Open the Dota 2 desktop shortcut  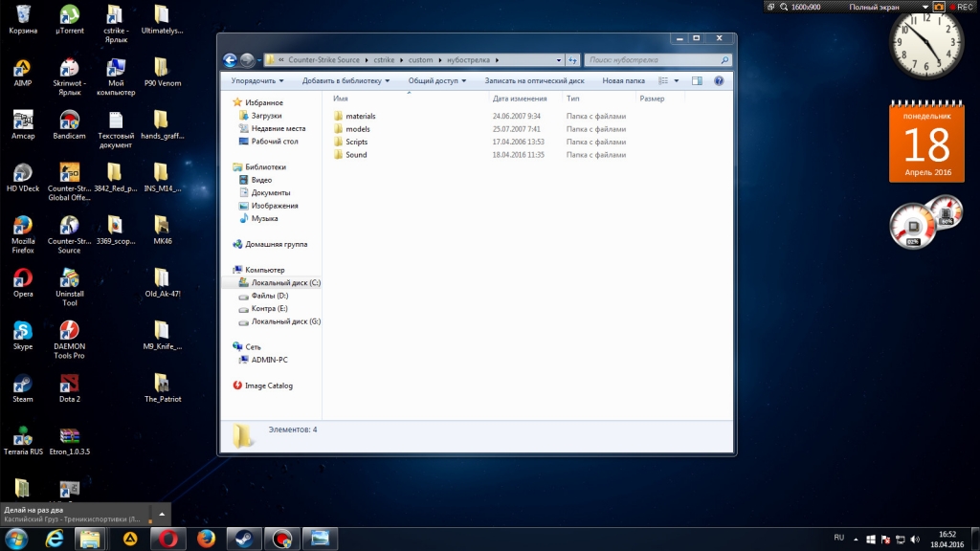click(x=69, y=383)
